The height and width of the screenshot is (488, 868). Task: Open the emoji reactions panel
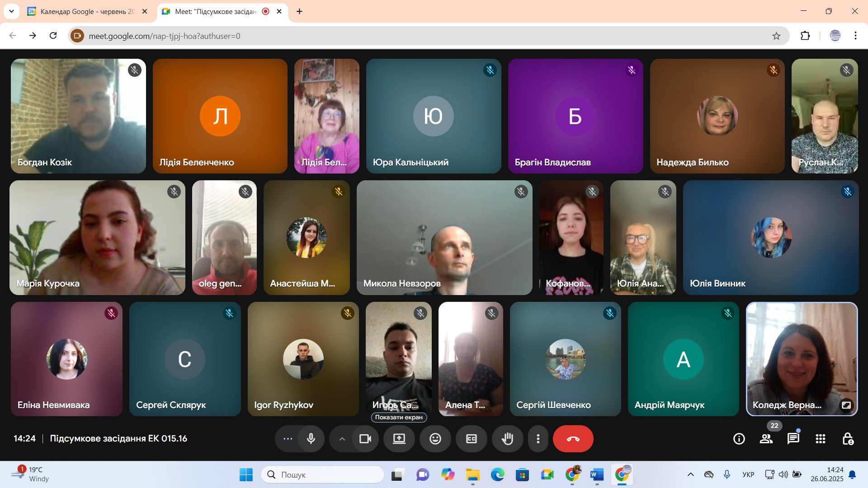coord(435,439)
